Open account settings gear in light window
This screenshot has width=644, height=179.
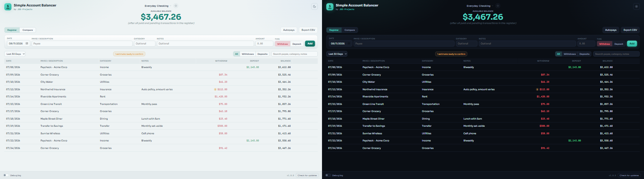coord(176,6)
